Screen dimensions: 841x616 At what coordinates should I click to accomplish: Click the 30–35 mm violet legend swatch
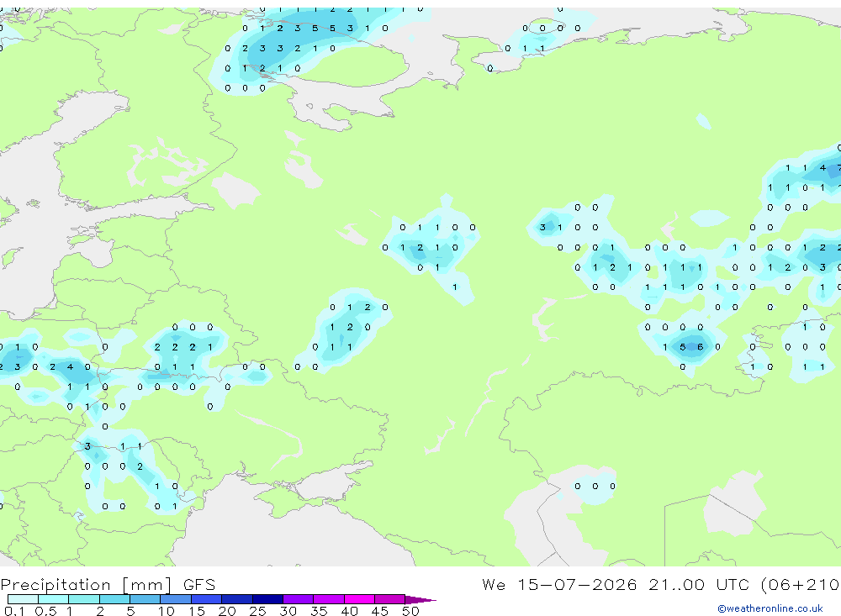[299, 599]
